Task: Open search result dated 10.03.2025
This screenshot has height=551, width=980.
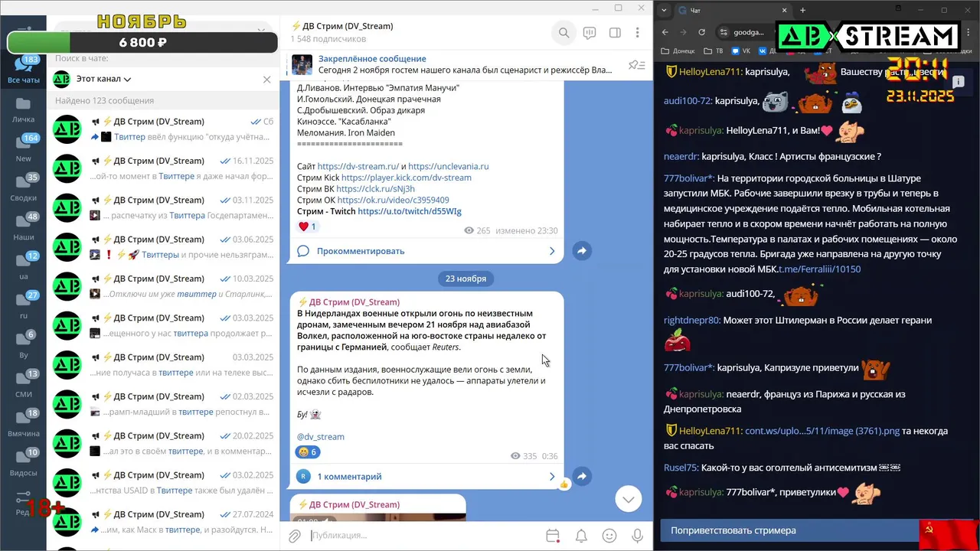Action: pos(162,286)
